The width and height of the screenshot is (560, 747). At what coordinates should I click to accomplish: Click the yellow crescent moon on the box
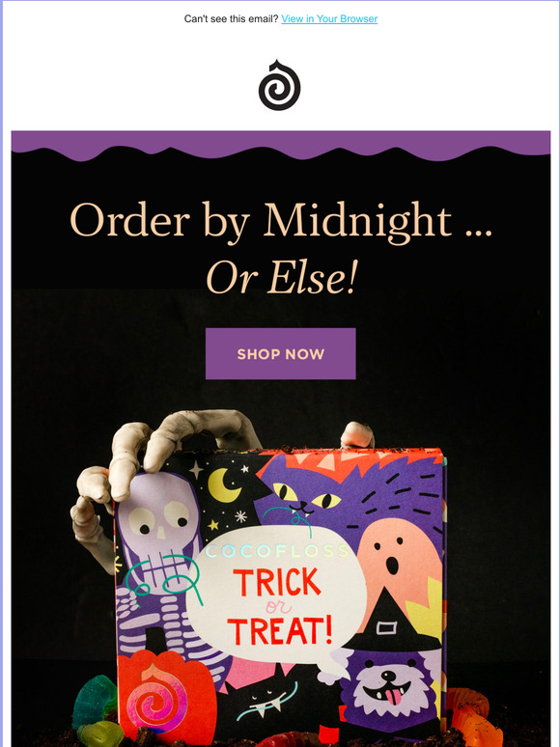tap(224, 485)
